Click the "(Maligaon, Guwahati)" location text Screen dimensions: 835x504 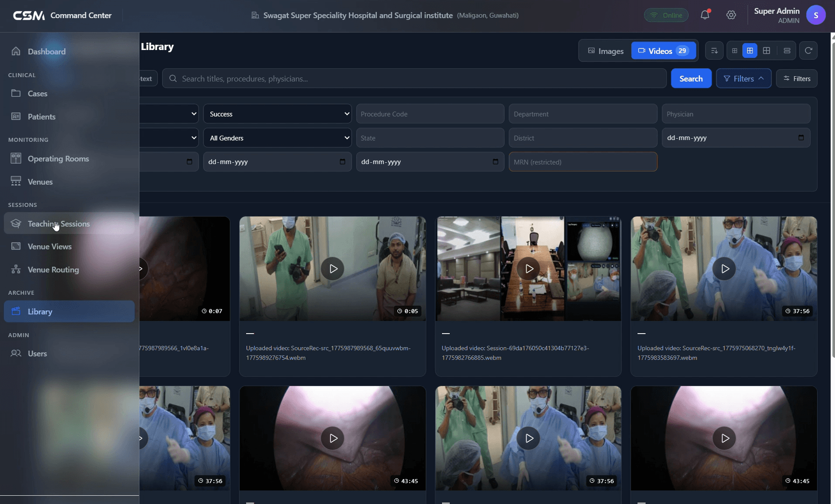pyautogui.click(x=488, y=16)
